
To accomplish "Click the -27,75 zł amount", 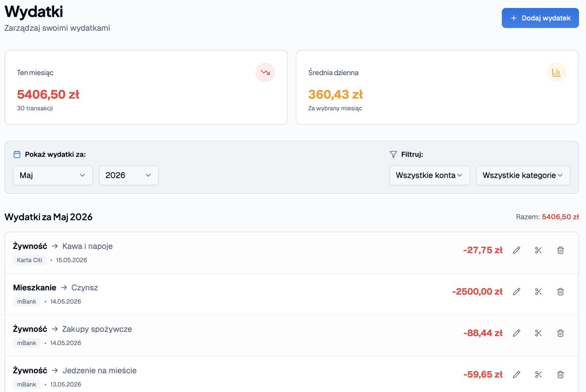I will coord(483,250).
